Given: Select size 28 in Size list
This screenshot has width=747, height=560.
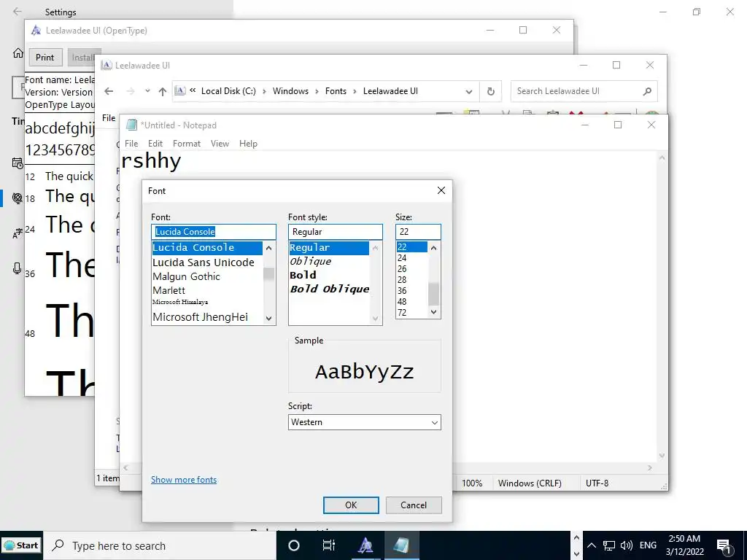Looking at the screenshot, I should [x=402, y=280].
